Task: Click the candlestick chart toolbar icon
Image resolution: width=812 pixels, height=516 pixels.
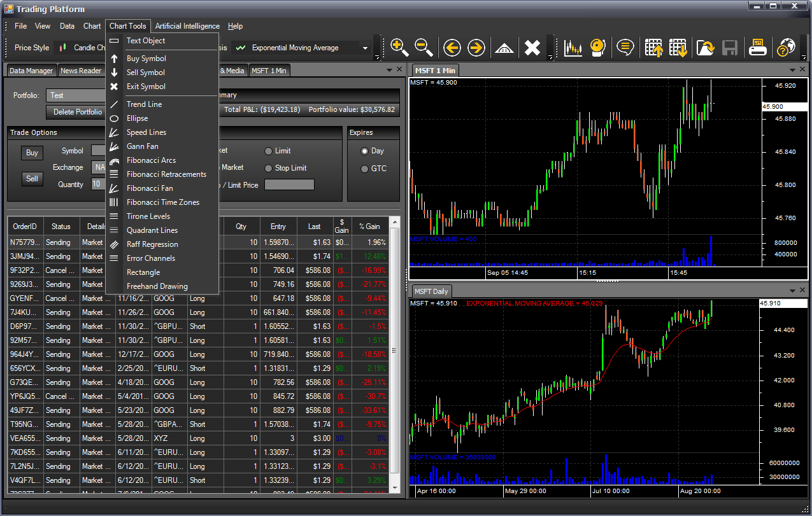Action: pyautogui.click(x=573, y=48)
